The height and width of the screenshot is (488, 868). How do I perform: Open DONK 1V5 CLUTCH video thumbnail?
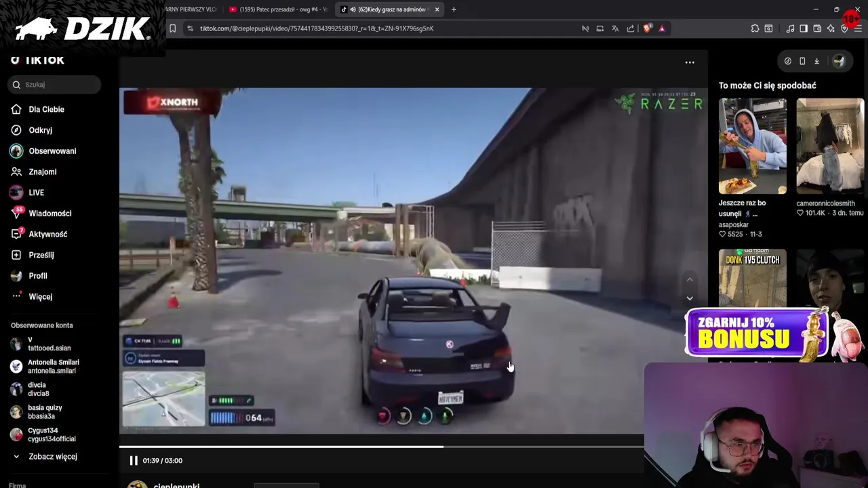coord(753,279)
